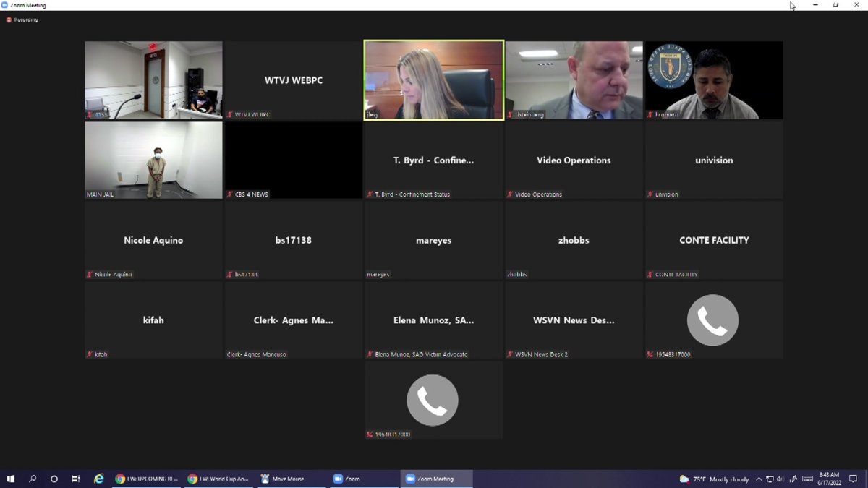Show hidden system tray icons
Viewport: 868px width, 488px height.
759,479
